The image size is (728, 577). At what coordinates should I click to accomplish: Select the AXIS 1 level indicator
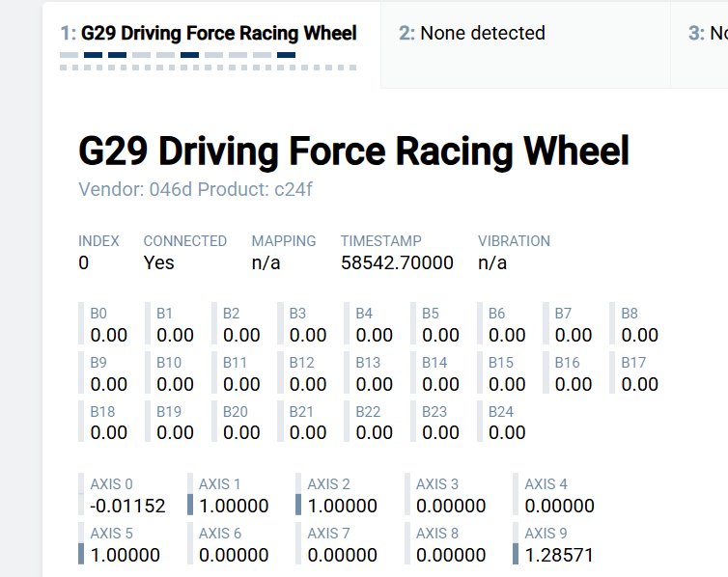[190, 504]
